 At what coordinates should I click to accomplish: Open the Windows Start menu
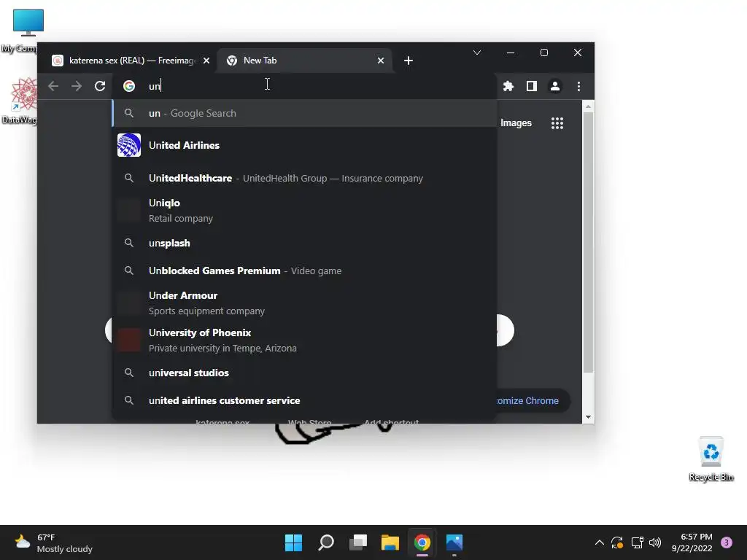click(293, 542)
